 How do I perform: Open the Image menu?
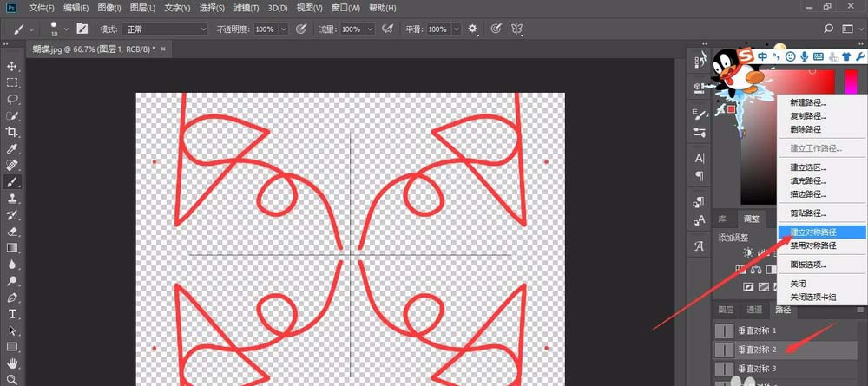pos(109,8)
